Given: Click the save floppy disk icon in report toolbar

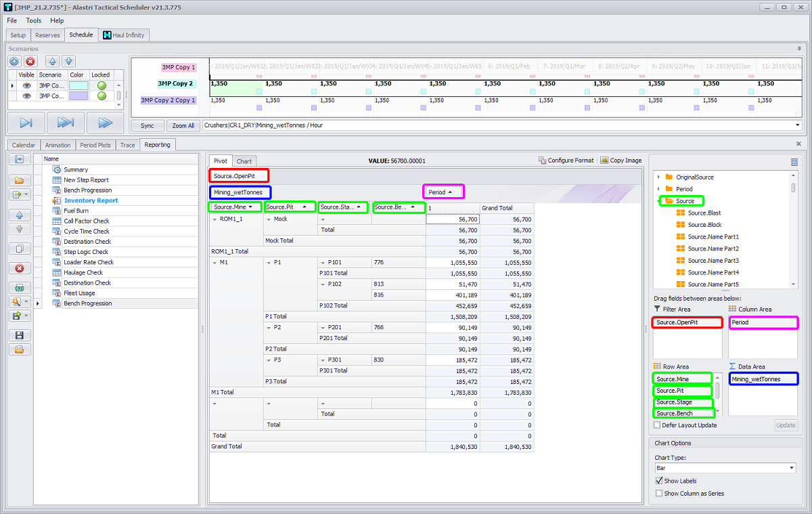Looking at the screenshot, I should click(20, 335).
